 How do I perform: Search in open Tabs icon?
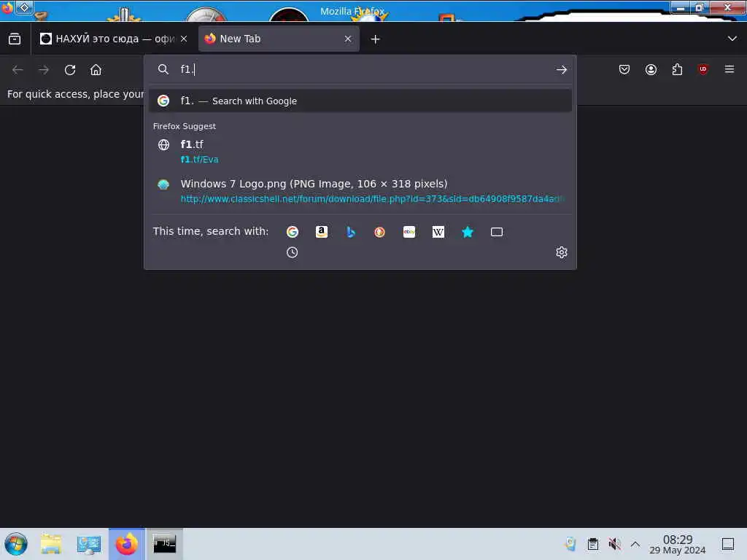497,232
